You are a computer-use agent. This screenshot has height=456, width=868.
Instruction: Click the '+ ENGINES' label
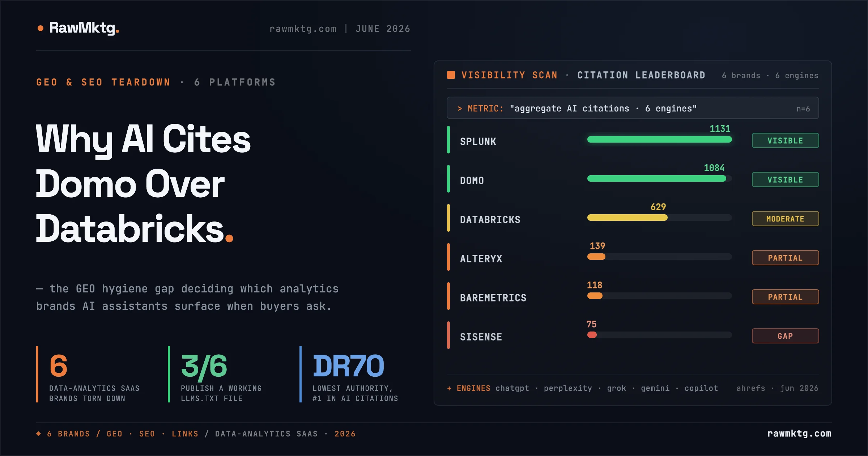tap(469, 388)
